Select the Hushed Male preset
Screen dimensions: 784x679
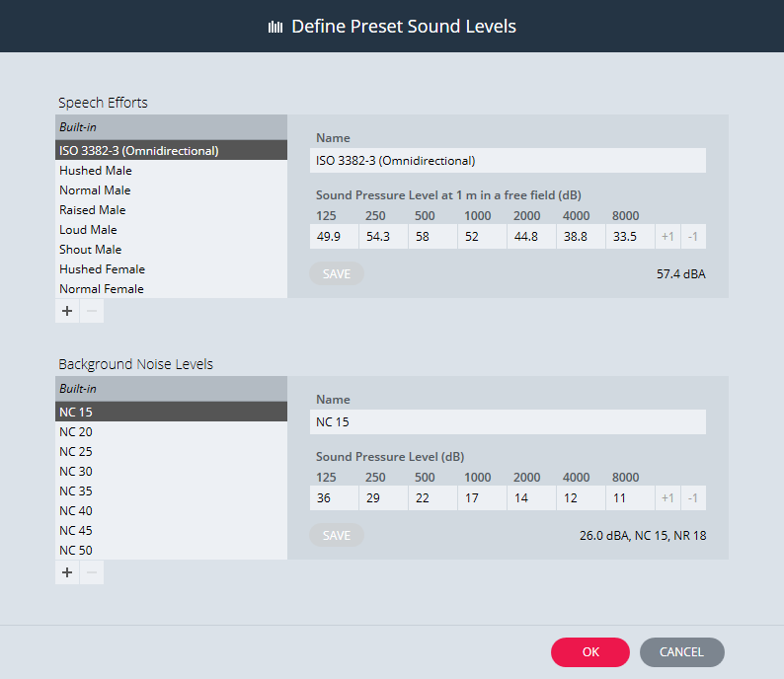(171, 171)
